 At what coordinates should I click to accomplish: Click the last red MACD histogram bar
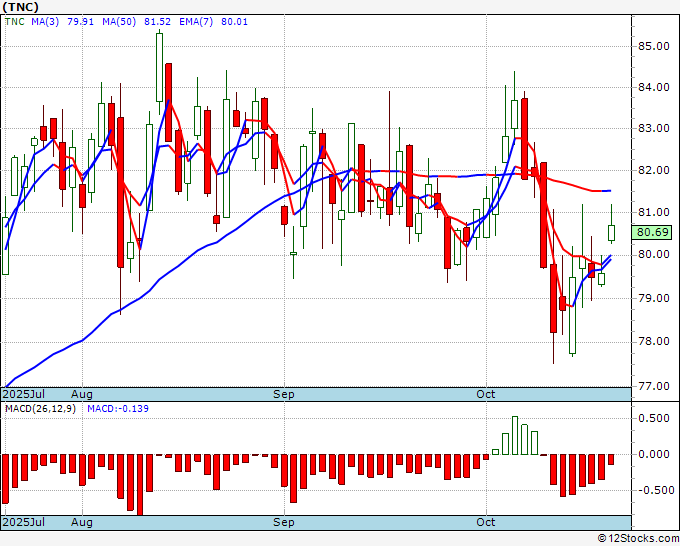611,459
